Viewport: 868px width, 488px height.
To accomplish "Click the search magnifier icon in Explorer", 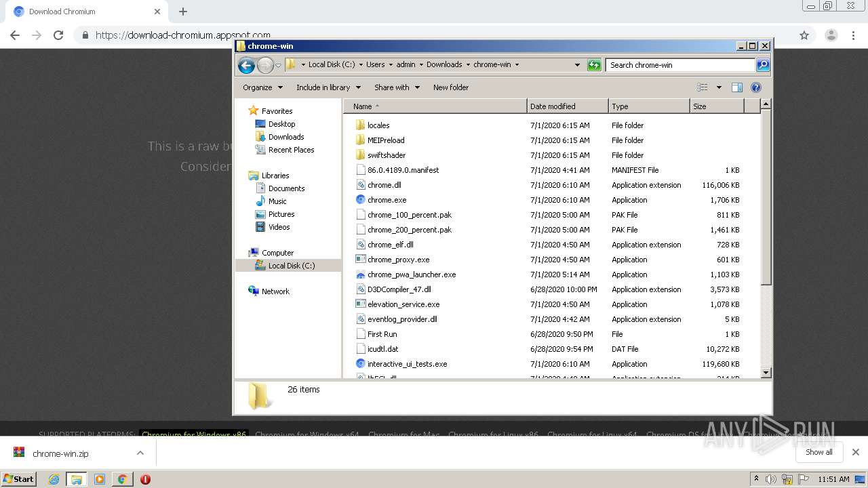I will (x=763, y=65).
